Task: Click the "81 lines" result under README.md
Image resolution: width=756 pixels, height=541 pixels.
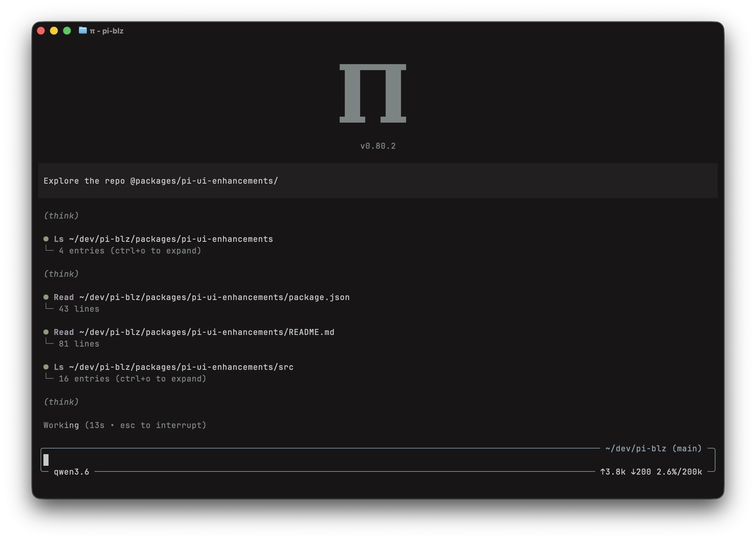Action: 79,344
